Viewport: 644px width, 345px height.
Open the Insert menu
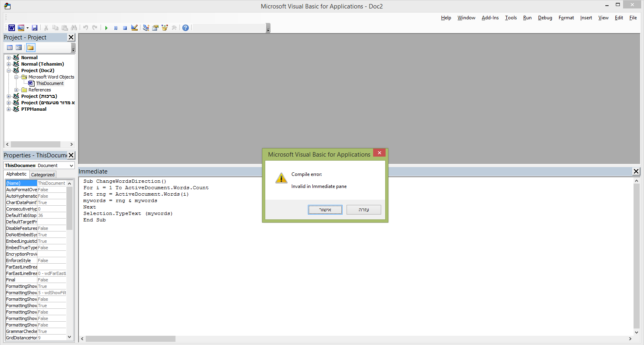586,18
